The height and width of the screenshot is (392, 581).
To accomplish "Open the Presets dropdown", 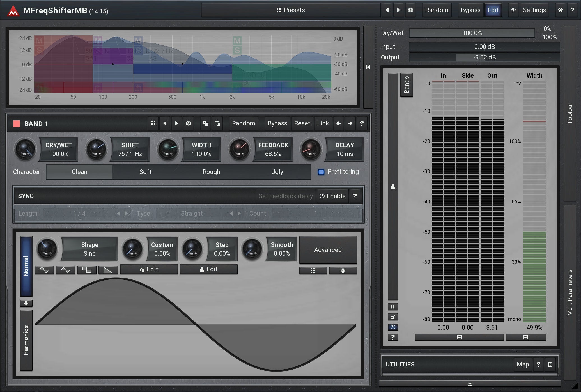I will point(291,10).
